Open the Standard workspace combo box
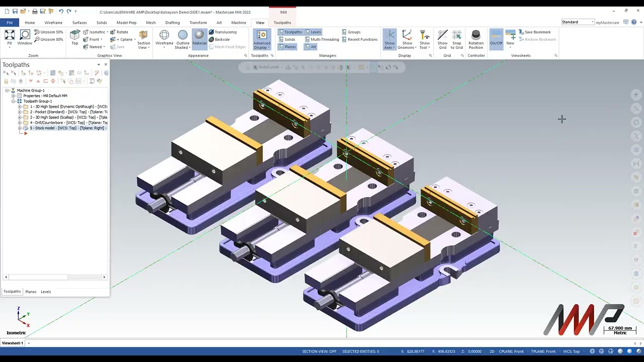 578,22
